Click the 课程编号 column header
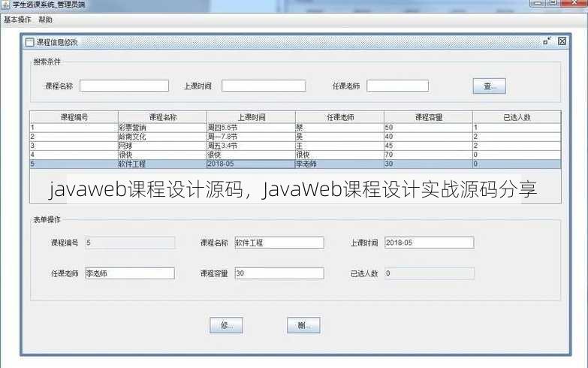 [x=74, y=117]
